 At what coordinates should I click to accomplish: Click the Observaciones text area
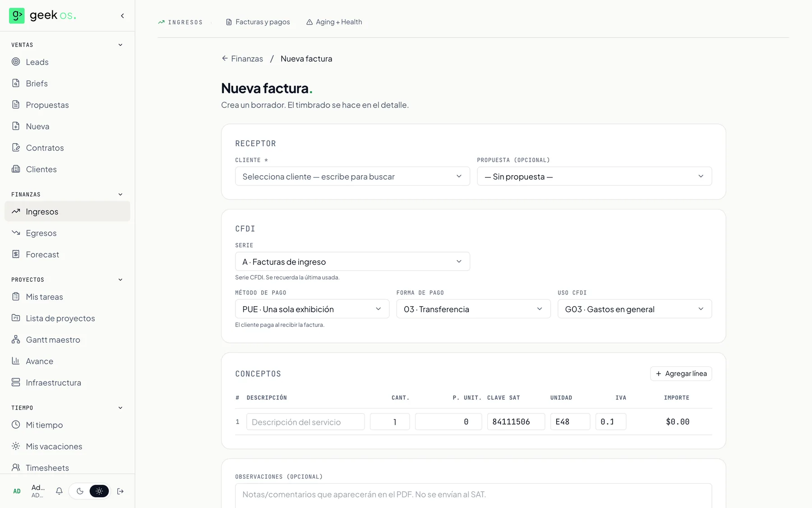[x=473, y=496]
